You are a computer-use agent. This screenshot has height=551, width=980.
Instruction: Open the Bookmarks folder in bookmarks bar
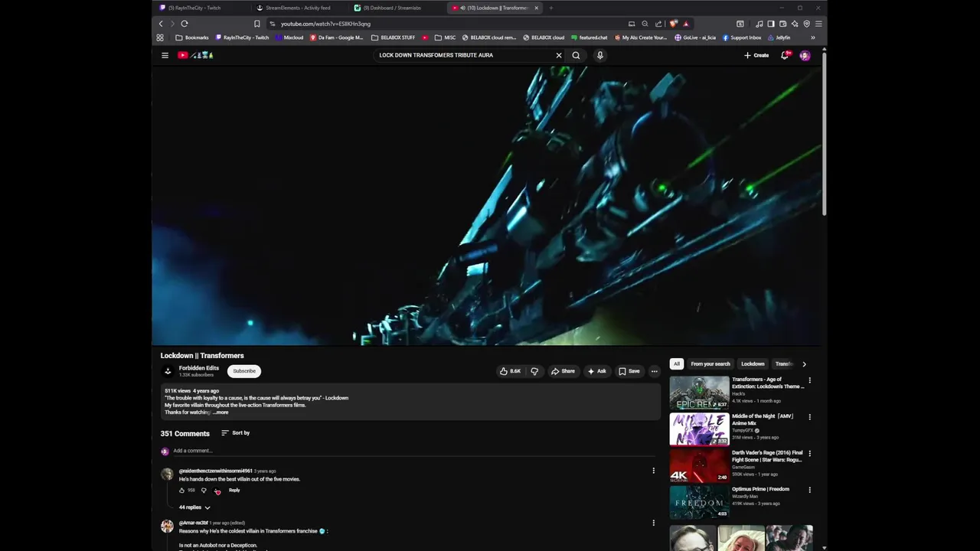[x=192, y=37]
